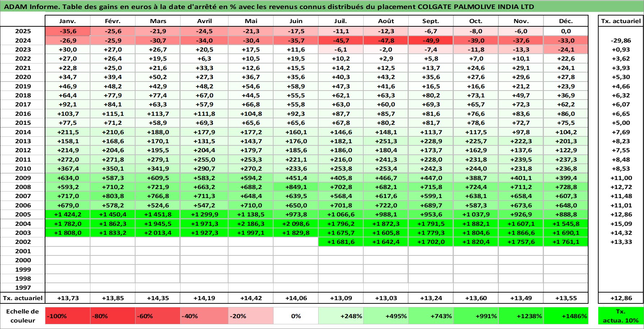The image size is (644, 329).
Task: Click the -100% red color scale swatch
Action: pos(68,316)
